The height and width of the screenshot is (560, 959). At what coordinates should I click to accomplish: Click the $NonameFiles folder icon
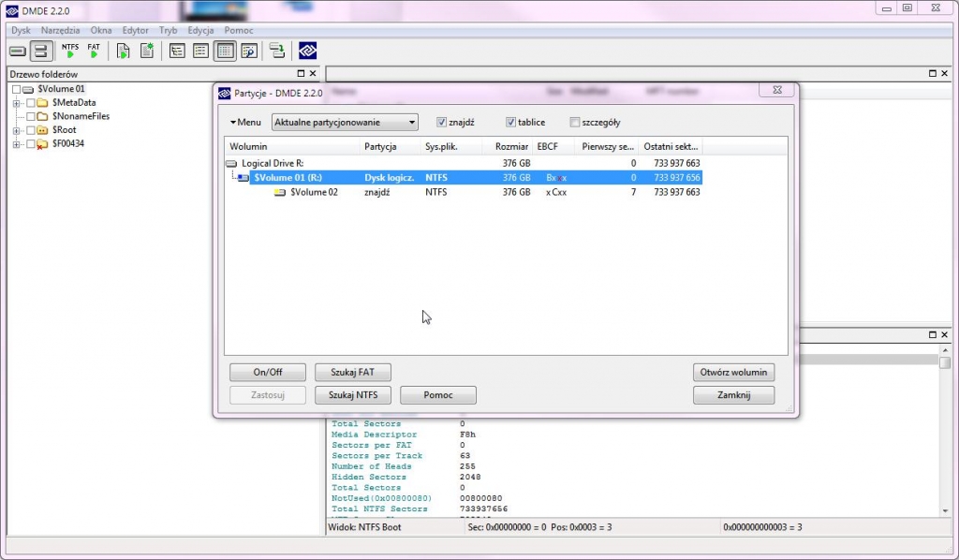point(42,116)
